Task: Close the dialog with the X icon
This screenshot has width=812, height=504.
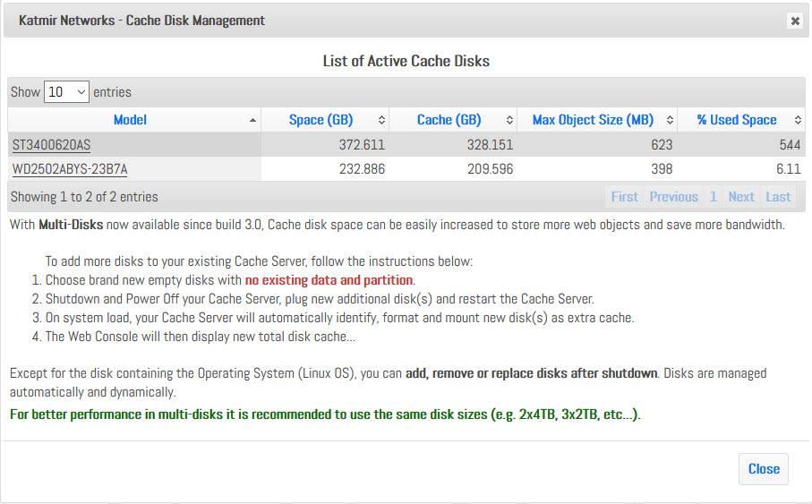Action: tap(795, 21)
